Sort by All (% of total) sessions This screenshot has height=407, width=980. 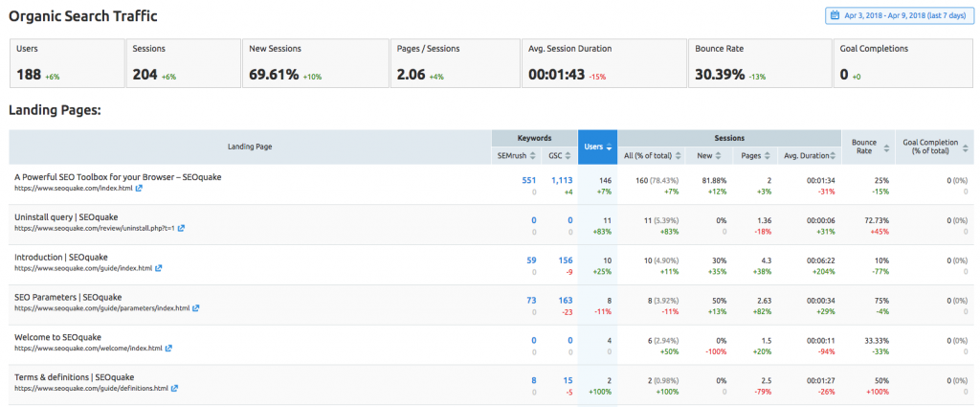(x=651, y=155)
